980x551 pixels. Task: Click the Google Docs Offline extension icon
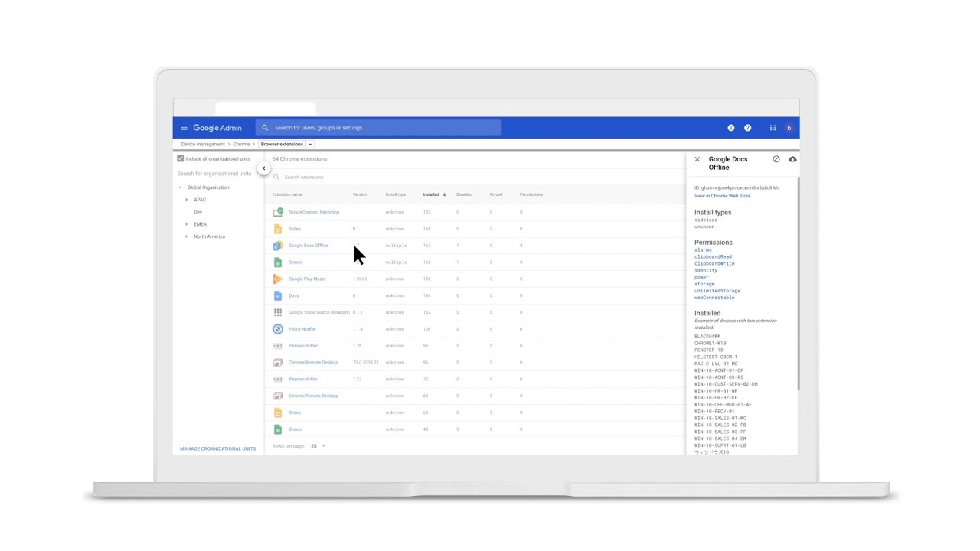pos(278,246)
